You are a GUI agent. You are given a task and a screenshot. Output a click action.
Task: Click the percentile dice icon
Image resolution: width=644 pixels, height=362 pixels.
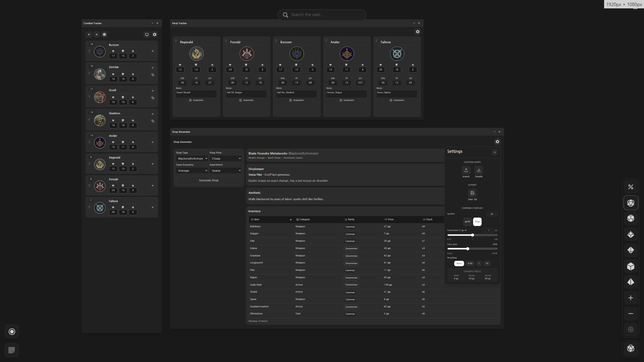point(631,187)
